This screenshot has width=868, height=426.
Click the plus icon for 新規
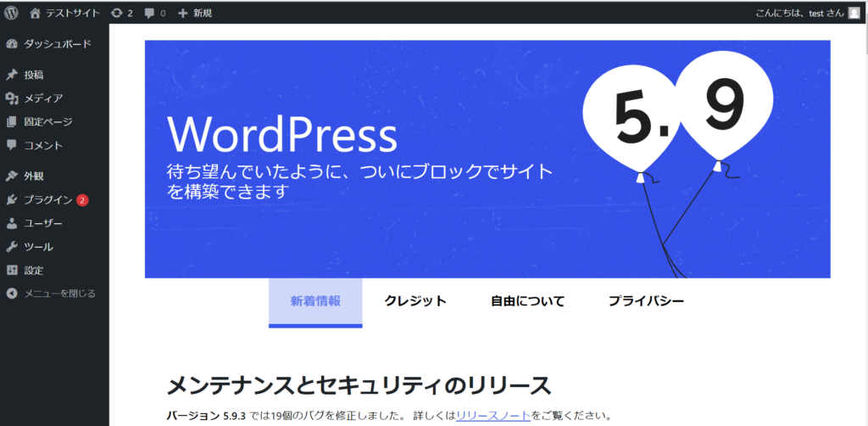tap(183, 13)
